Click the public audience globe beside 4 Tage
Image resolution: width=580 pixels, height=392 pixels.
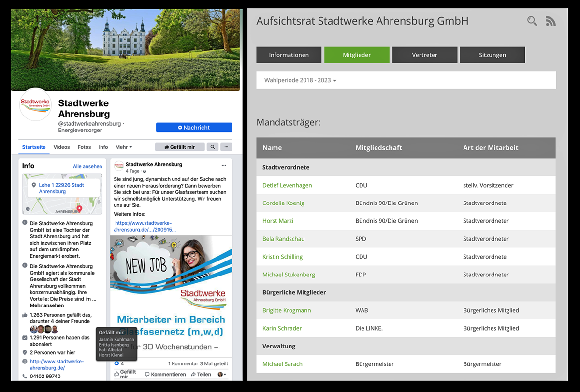[x=144, y=171]
